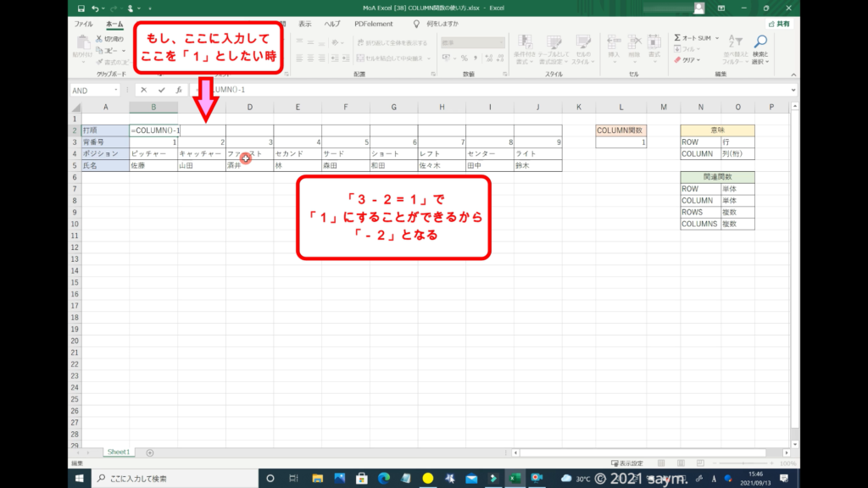Add a new sheet with plus icon
The width and height of the screenshot is (868, 488).
(150, 453)
